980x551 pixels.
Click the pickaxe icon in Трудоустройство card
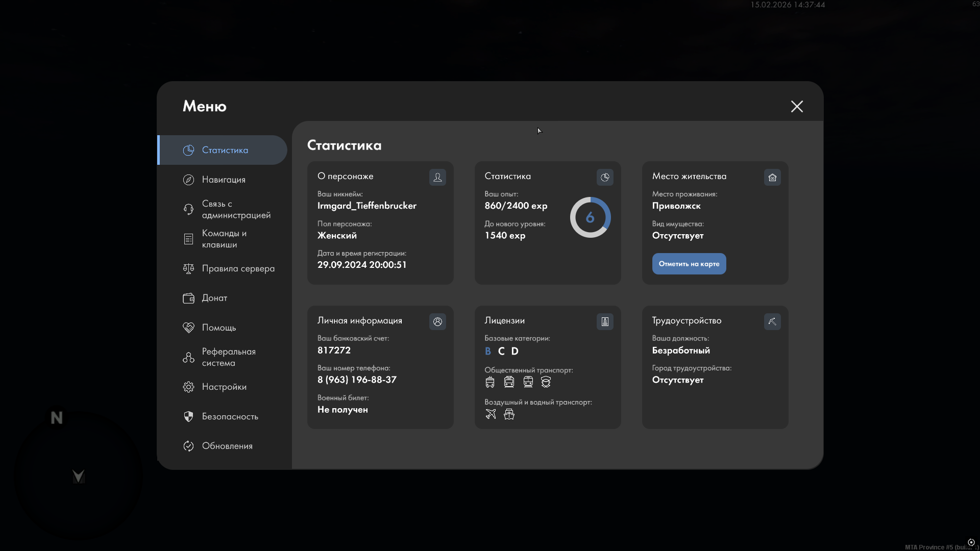(x=772, y=321)
